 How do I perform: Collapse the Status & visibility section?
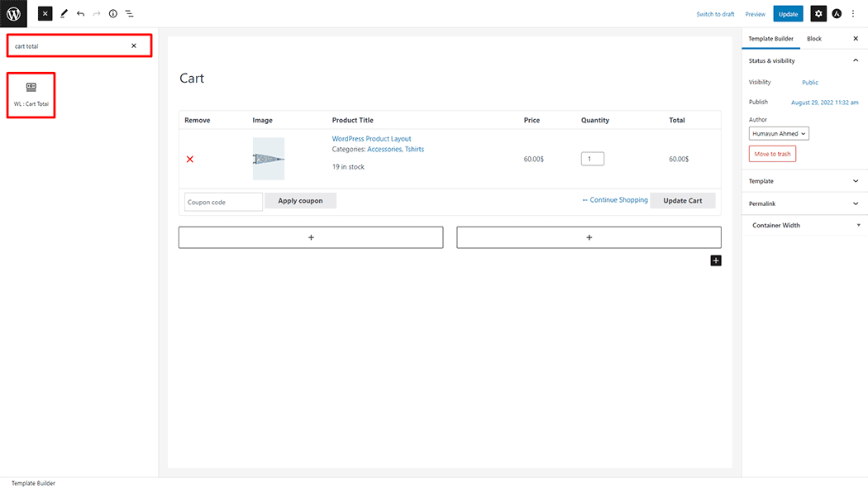pyautogui.click(x=855, y=60)
